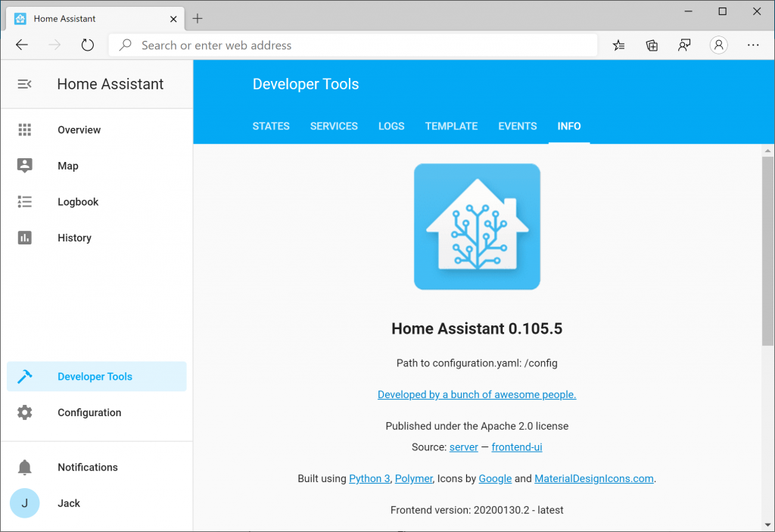Select Developer Tools in the sidebar

click(x=97, y=376)
